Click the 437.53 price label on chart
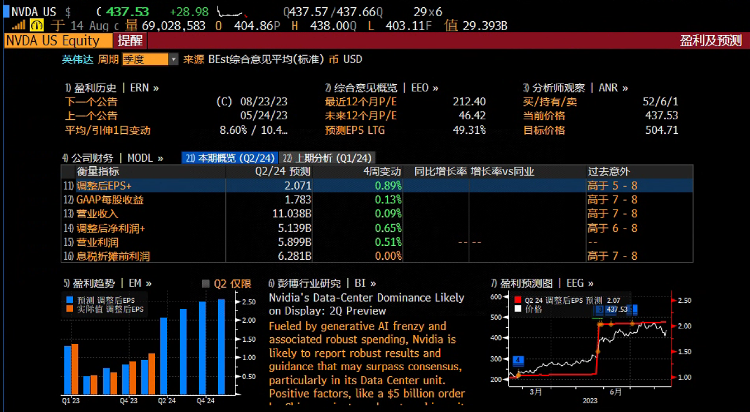Viewport: 750px width, 412px height. [x=616, y=310]
